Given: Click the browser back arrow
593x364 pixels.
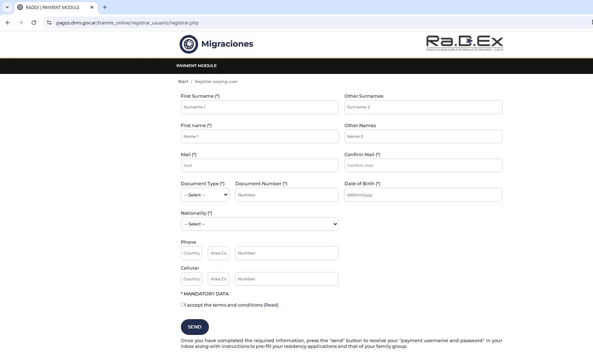Looking at the screenshot, I should point(8,23).
